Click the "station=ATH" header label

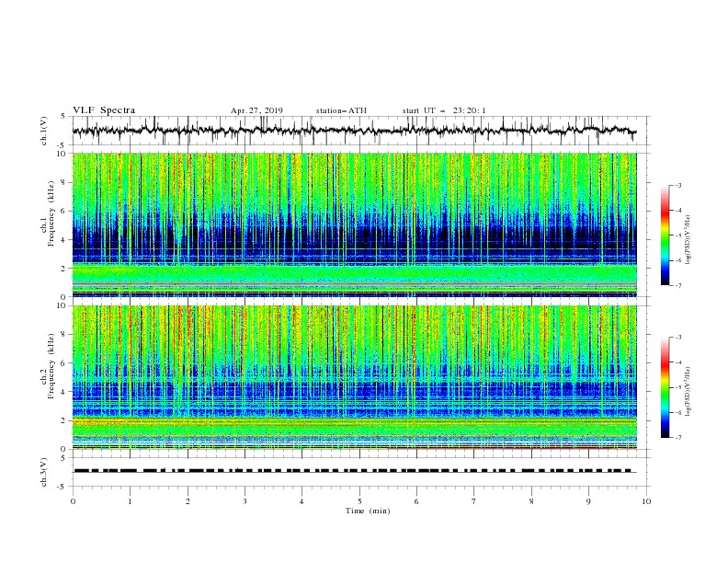pos(341,110)
